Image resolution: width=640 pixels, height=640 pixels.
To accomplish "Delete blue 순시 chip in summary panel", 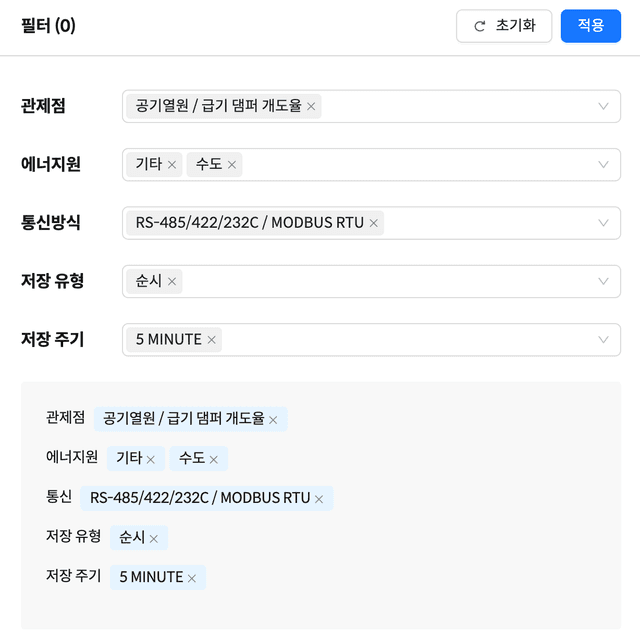I will click(153, 539).
